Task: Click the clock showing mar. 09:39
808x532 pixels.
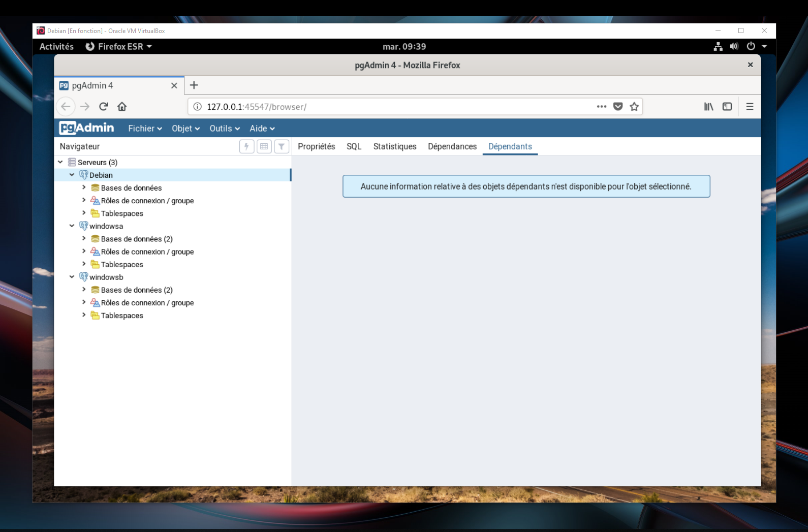Action: click(x=405, y=46)
